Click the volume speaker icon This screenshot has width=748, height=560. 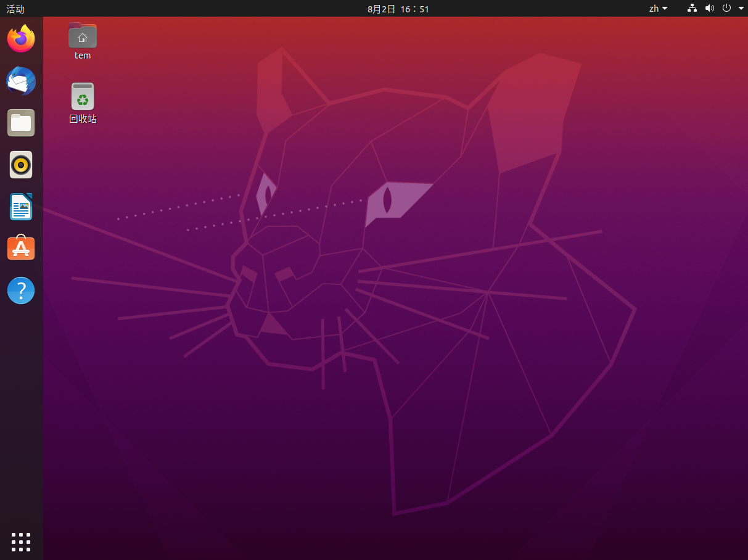click(x=710, y=8)
